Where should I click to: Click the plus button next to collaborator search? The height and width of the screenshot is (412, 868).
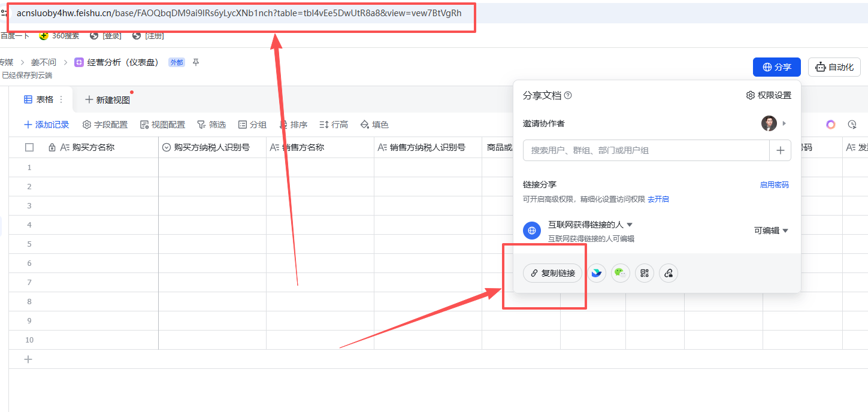pyautogui.click(x=780, y=150)
